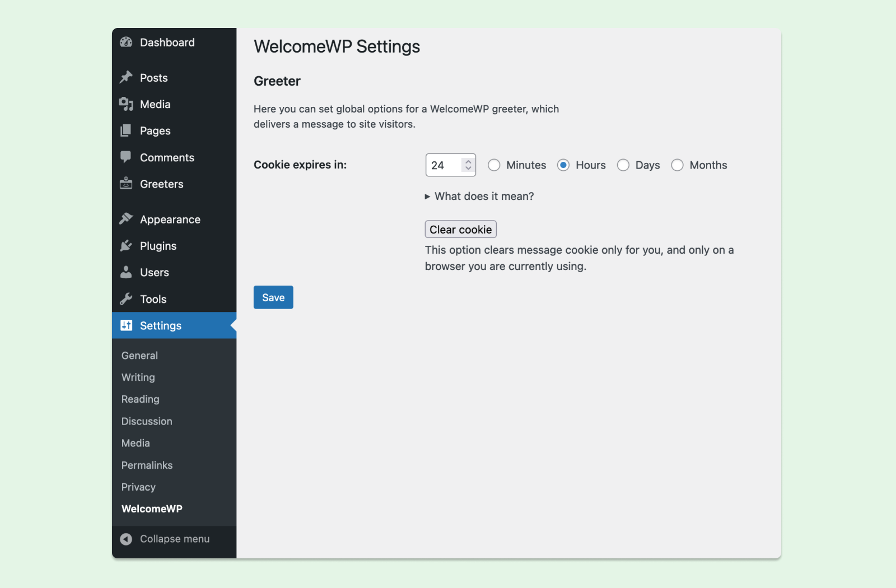
Task: Click the Posts pushpin icon
Action: click(x=126, y=77)
